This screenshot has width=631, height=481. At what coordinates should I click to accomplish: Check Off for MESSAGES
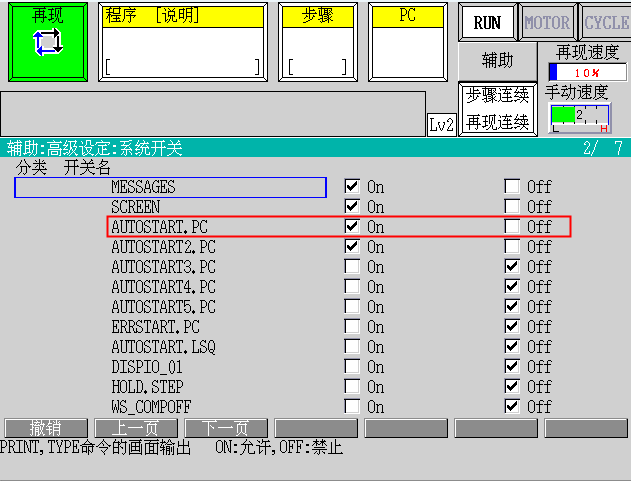[512, 186]
